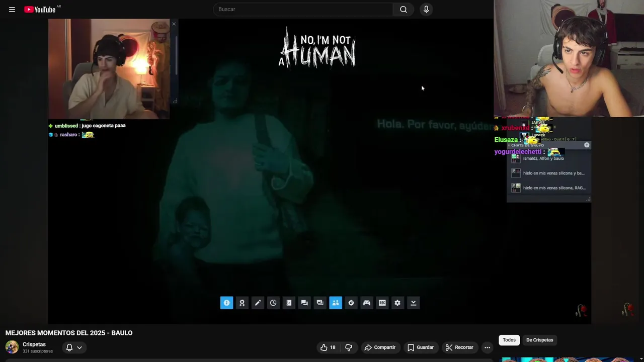Click the Compartir share button
644x362 pixels.
pyautogui.click(x=380, y=347)
